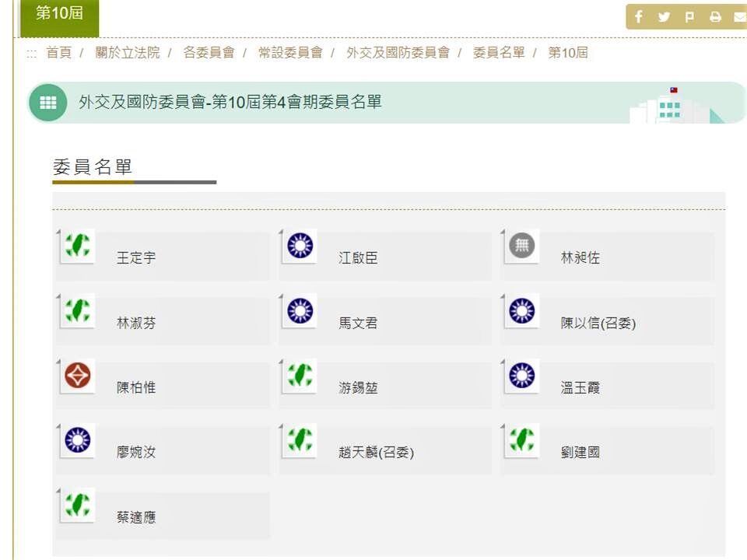The width and height of the screenshot is (747, 560).
Task: Click KMT party icon next to 馬文君
Action: [x=300, y=310]
